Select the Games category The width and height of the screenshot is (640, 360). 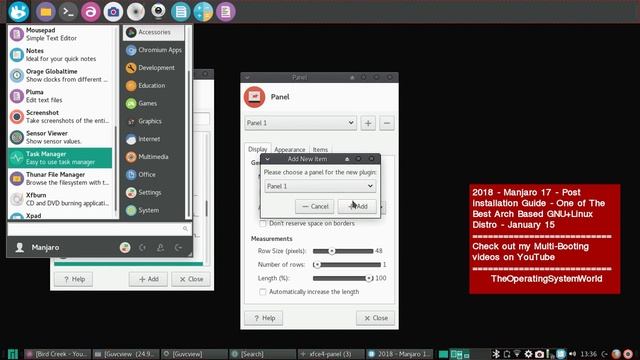tap(153, 104)
